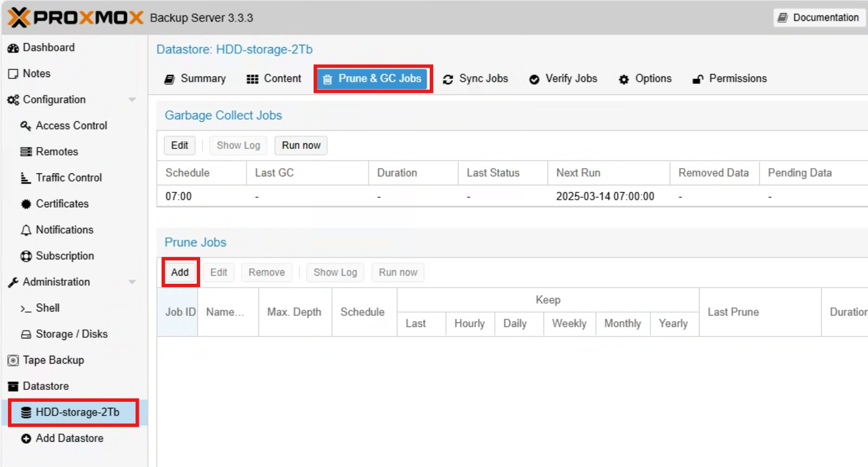Click the Shell terminal prompt icon
This screenshot has width=868, height=467.
point(26,309)
